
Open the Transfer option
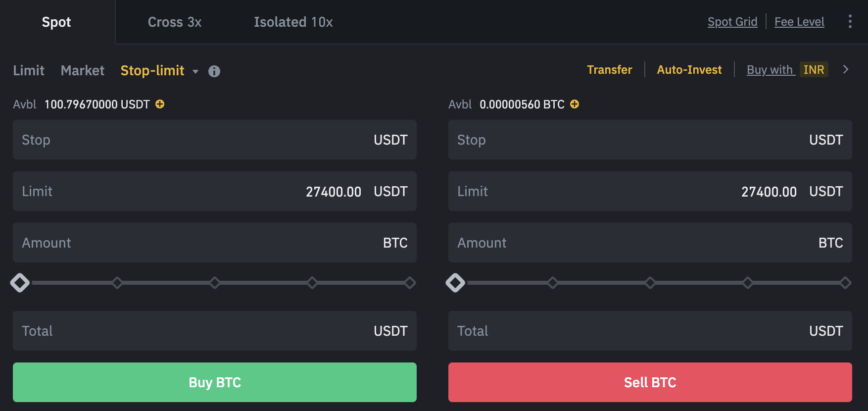(x=609, y=70)
